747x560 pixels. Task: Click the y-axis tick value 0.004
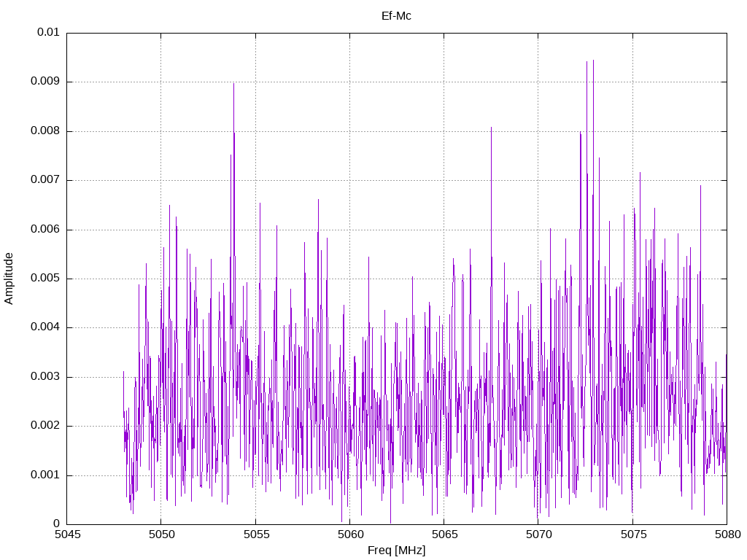point(45,327)
